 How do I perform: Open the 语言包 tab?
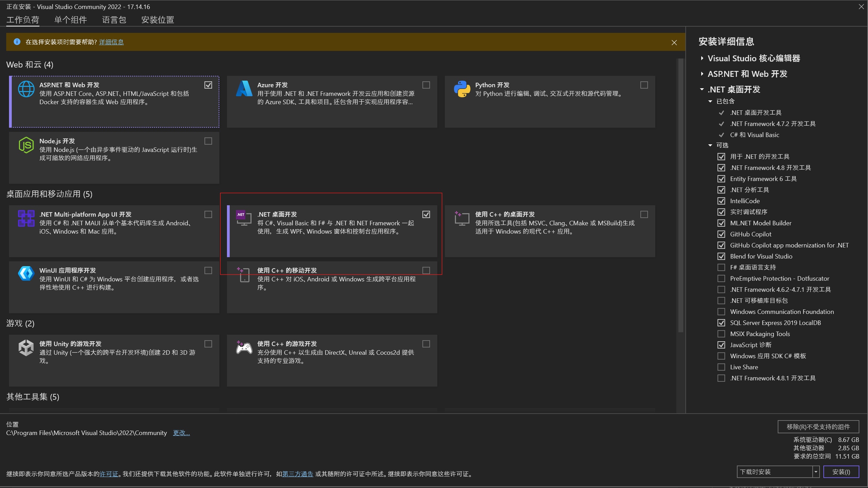[114, 20]
